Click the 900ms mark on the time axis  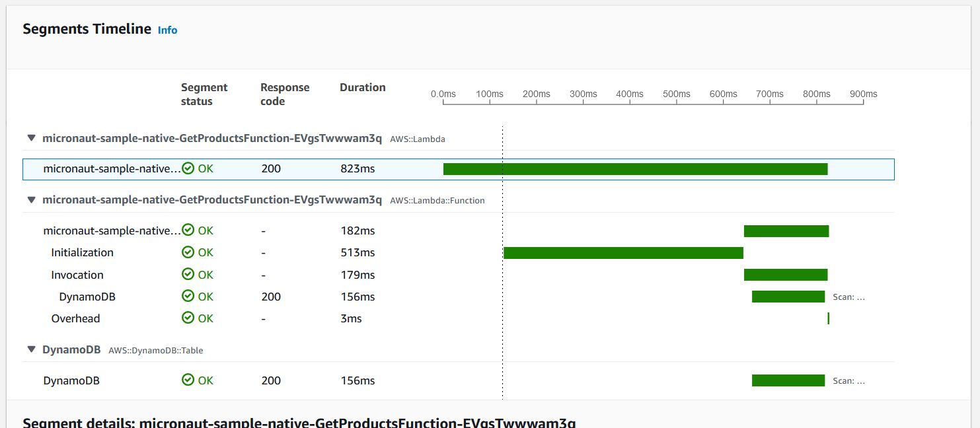tap(863, 94)
